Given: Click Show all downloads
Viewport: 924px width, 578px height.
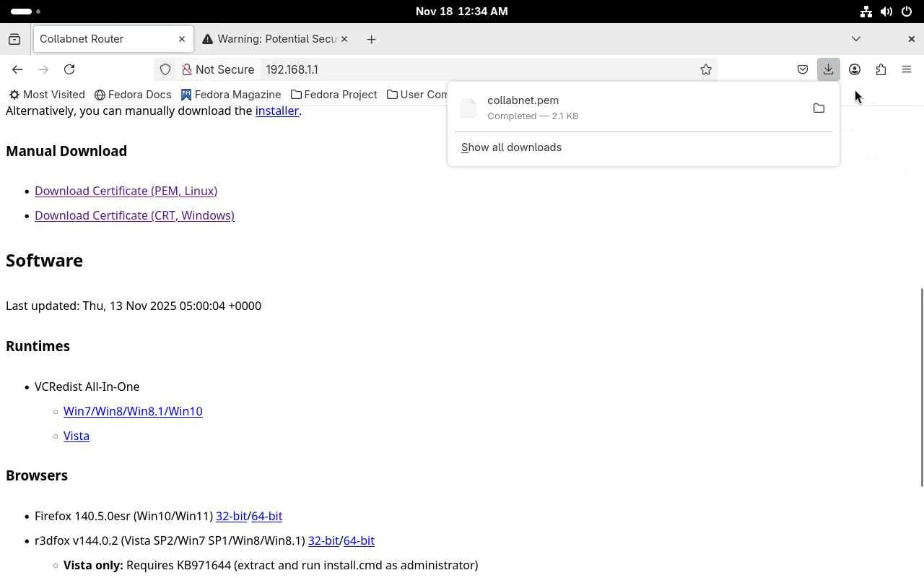Looking at the screenshot, I should [x=511, y=147].
